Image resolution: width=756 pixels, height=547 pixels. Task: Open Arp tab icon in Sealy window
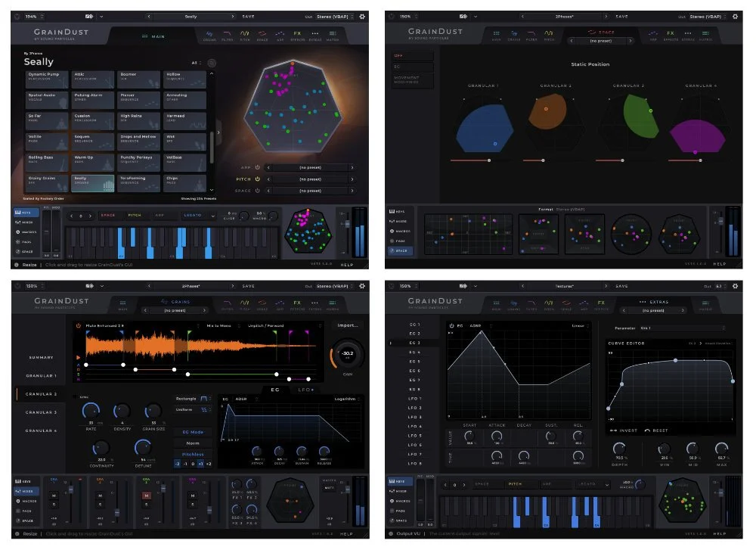(x=280, y=36)
